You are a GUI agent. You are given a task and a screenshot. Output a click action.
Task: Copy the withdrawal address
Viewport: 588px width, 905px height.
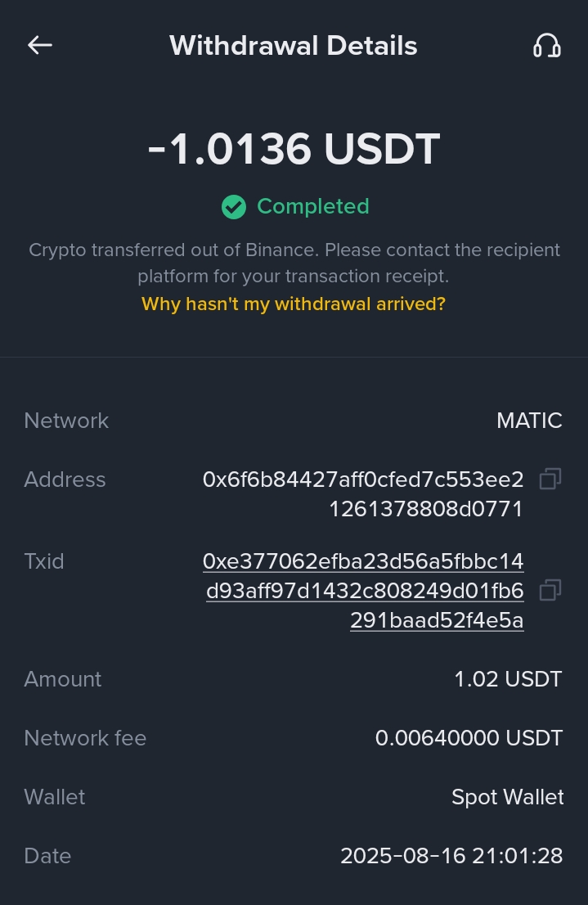pyautogui.click(x=550, y=480)
